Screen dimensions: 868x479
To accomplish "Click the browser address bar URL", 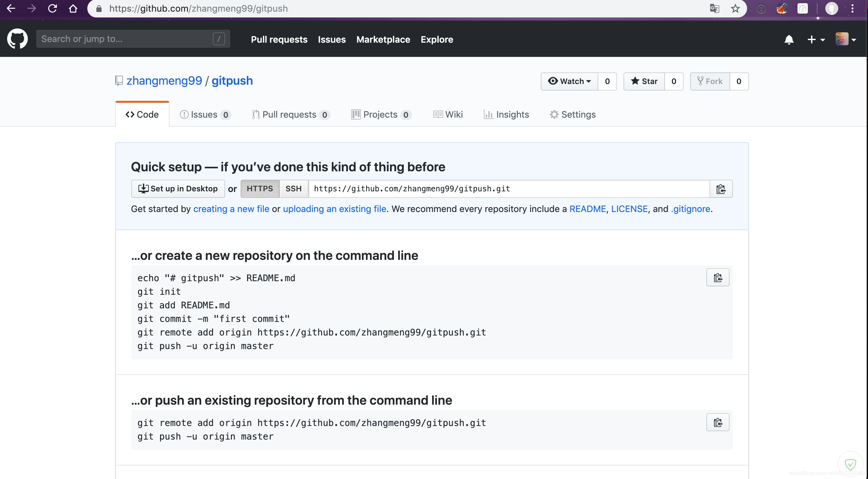I will tap(198, 8).
